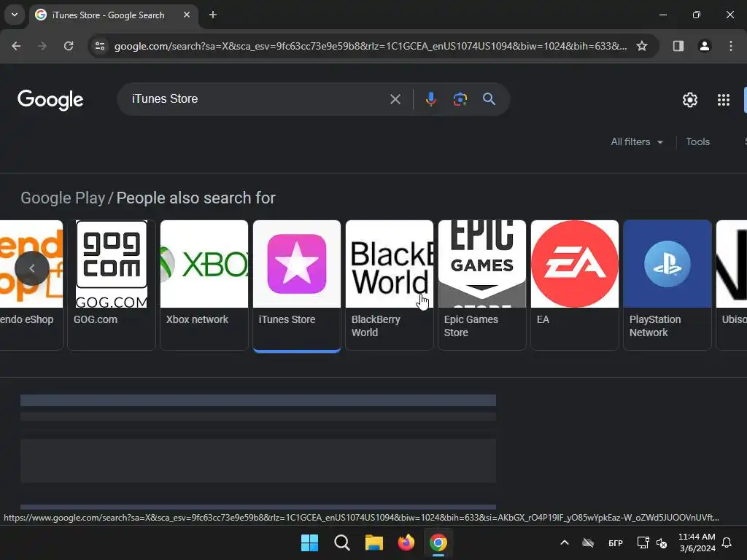Click the Epic Games Store card label
Viewport: 747px width, 560px height.
[x=471, y=326]
